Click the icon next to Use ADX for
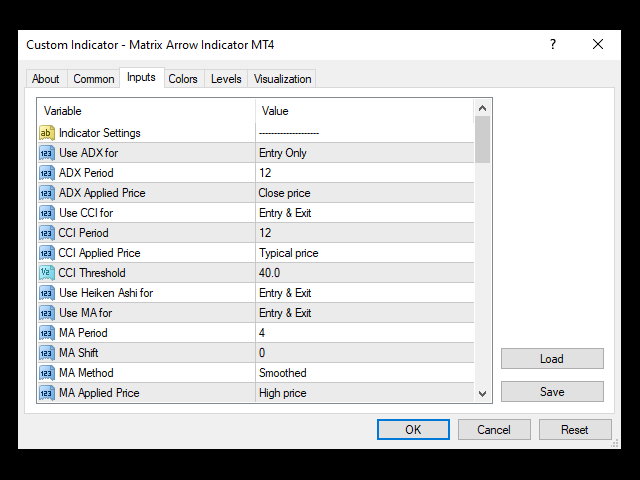This screenshot has width=640, height=480. pyautogui.click(x=47, y=153)
